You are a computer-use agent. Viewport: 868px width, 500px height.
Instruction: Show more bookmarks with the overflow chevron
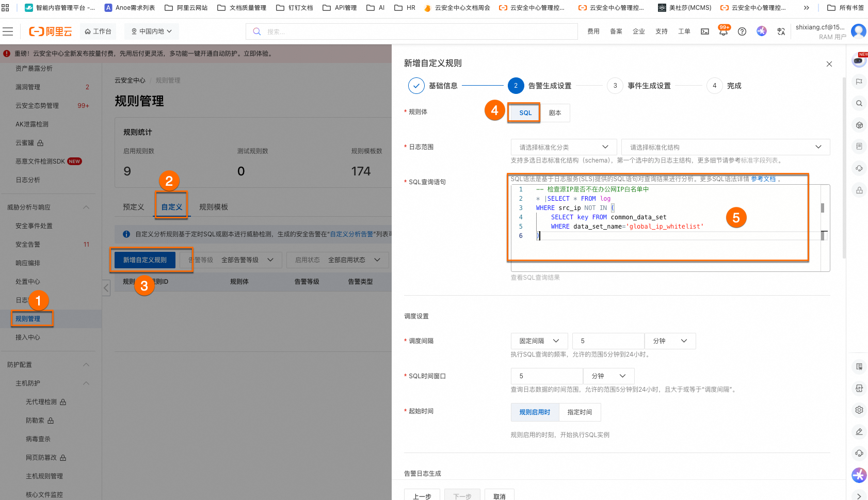click(x=807, y=8)
